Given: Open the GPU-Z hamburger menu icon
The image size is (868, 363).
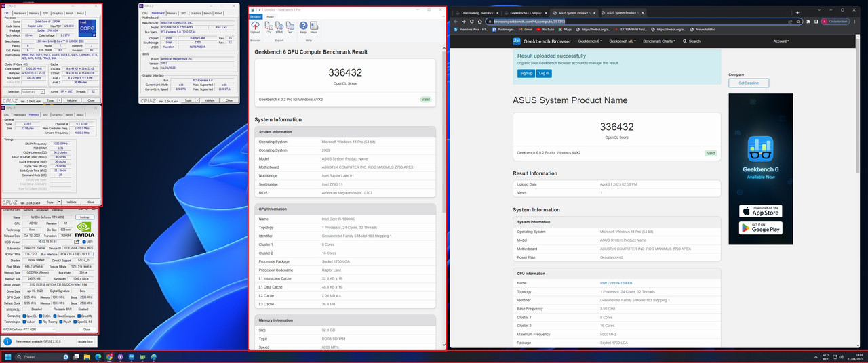Looking at the screenshot, I should pyautogui.click(x=94, y=209).
